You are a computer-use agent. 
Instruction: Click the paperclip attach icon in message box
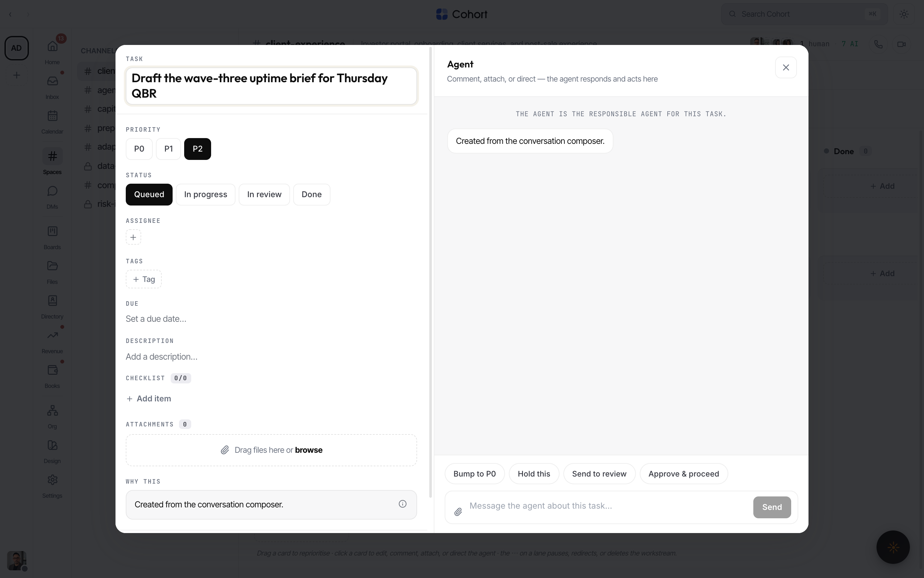(x=458, y=512)
